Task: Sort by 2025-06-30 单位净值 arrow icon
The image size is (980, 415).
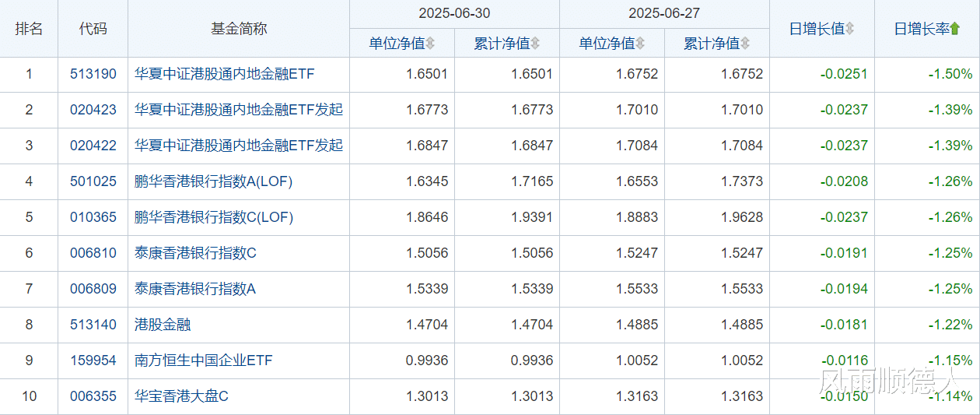Action: pyautogui.click(x=430, y=44)
